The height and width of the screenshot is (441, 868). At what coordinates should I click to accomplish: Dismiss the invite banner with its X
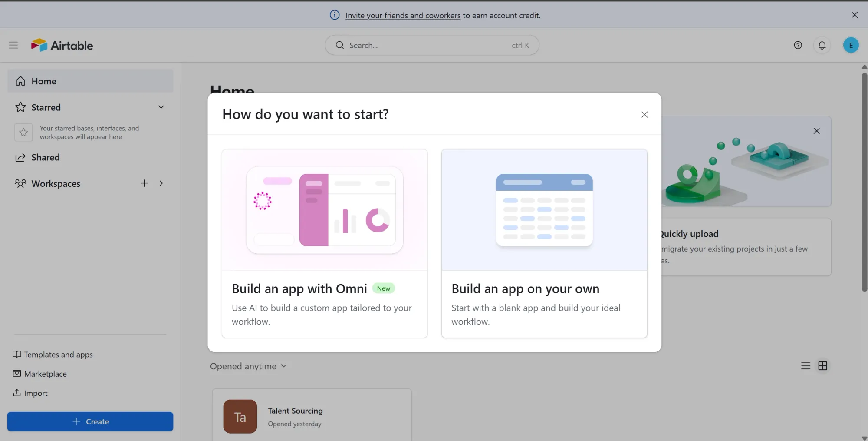point(855,15)
